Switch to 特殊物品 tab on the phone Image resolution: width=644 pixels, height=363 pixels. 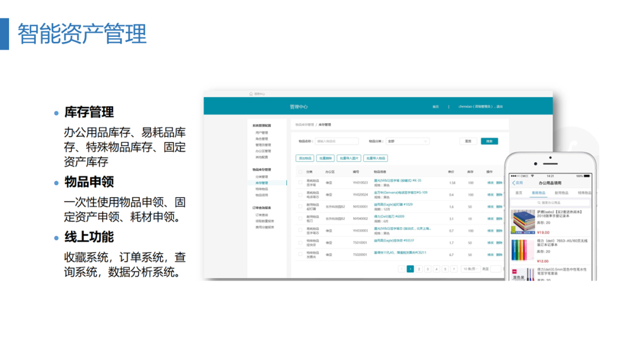[x=584, y=193]
